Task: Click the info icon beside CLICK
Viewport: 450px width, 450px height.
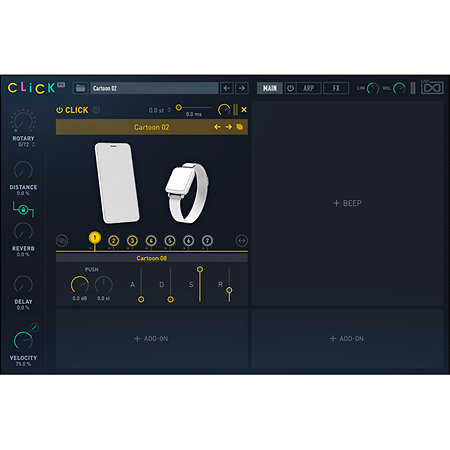Action: point(96,110)
